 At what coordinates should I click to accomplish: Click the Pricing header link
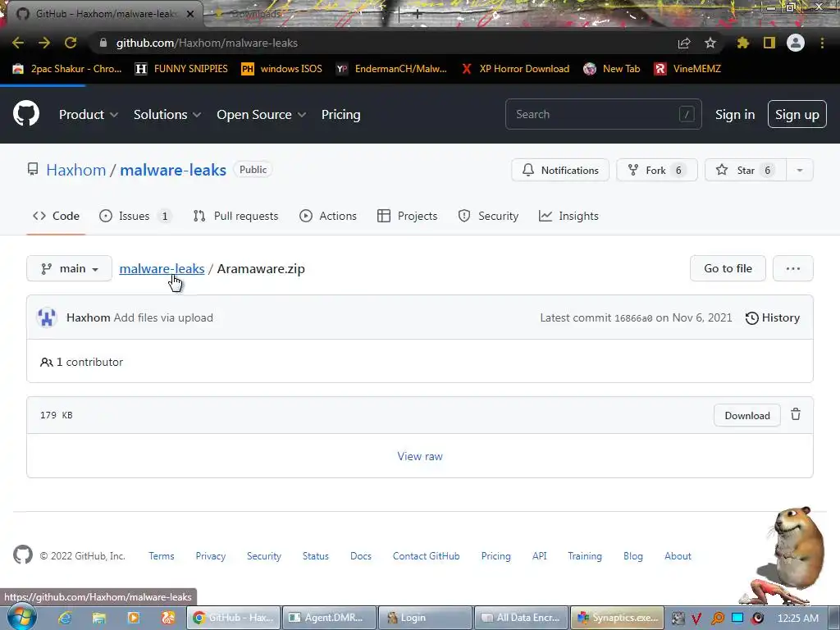point(340,115)
